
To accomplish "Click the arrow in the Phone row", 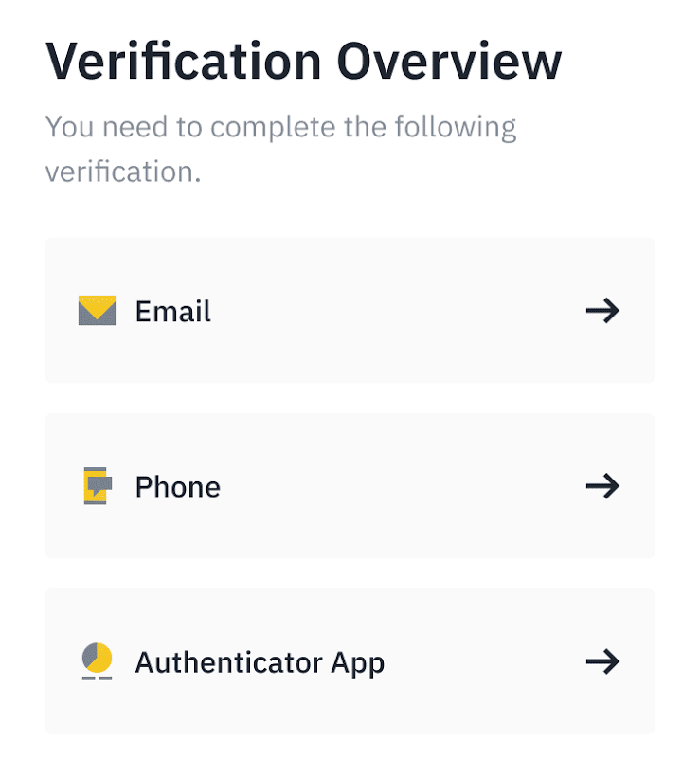I will pos(602,486).
